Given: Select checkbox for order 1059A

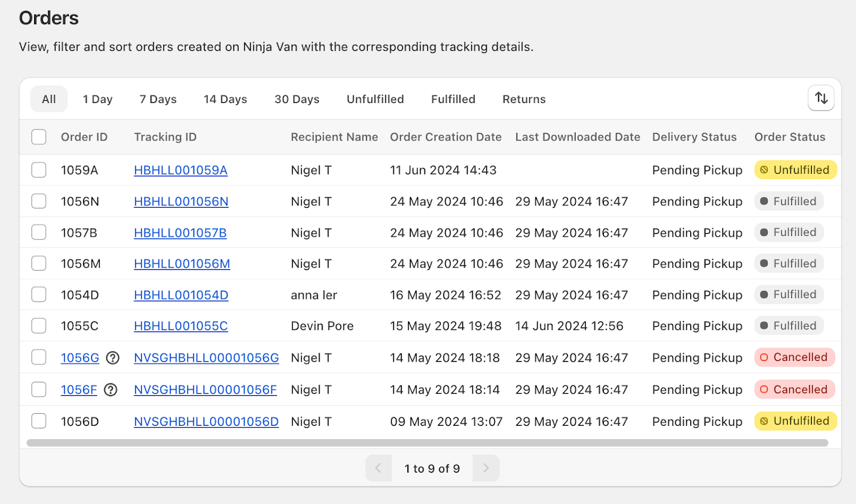Looking at the screenshot, I should [x=39, y=170].
